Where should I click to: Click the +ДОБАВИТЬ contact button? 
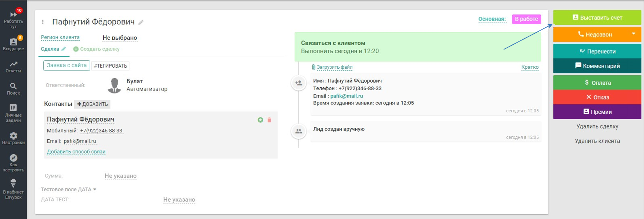[92, 104]
